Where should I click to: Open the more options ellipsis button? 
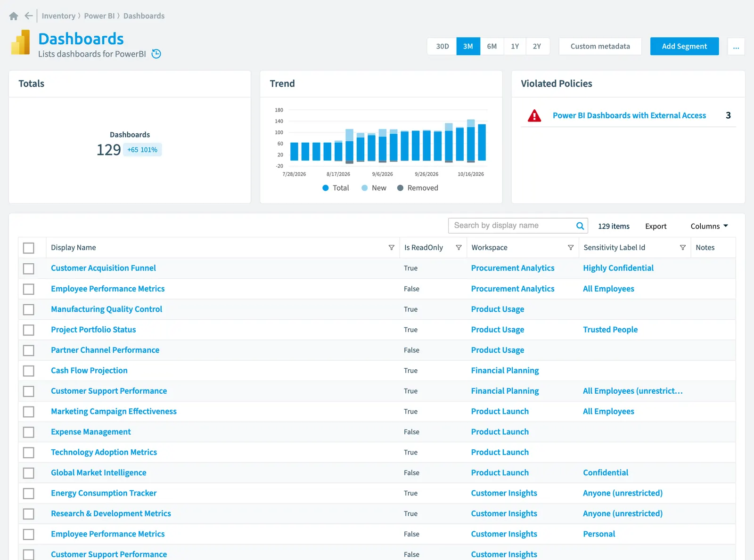tap(736, 47)
